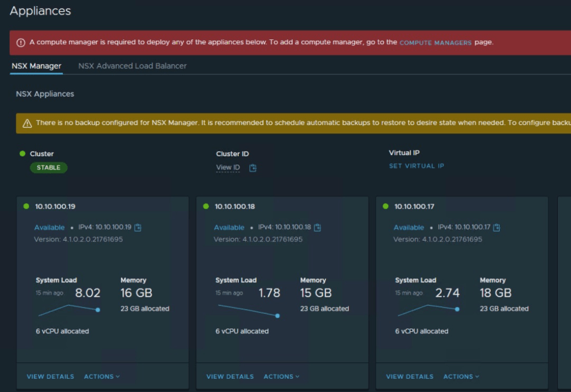Click the 15 GB memory value
The width and height of the screenshot is (571, 392).
[x=316, y=292]
